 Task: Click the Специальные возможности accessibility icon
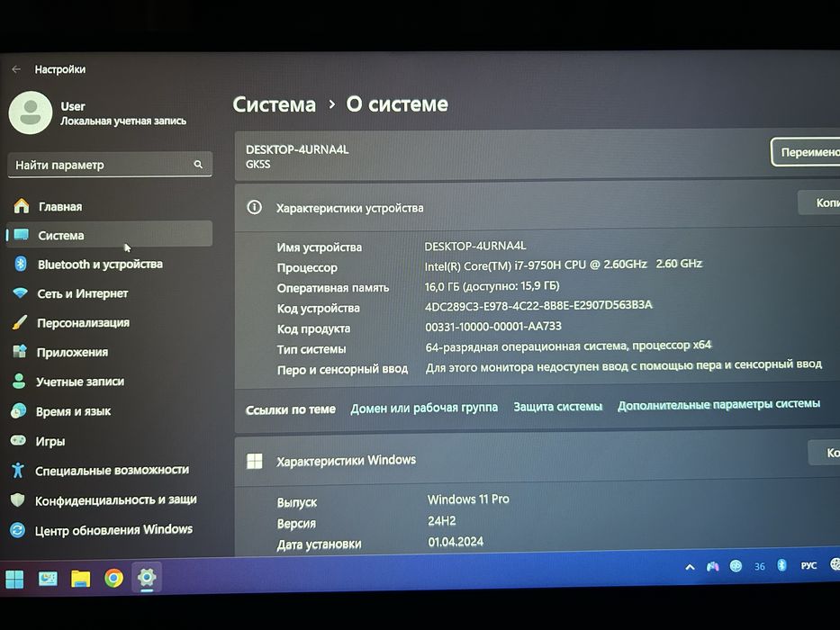(x=18, y=470)
